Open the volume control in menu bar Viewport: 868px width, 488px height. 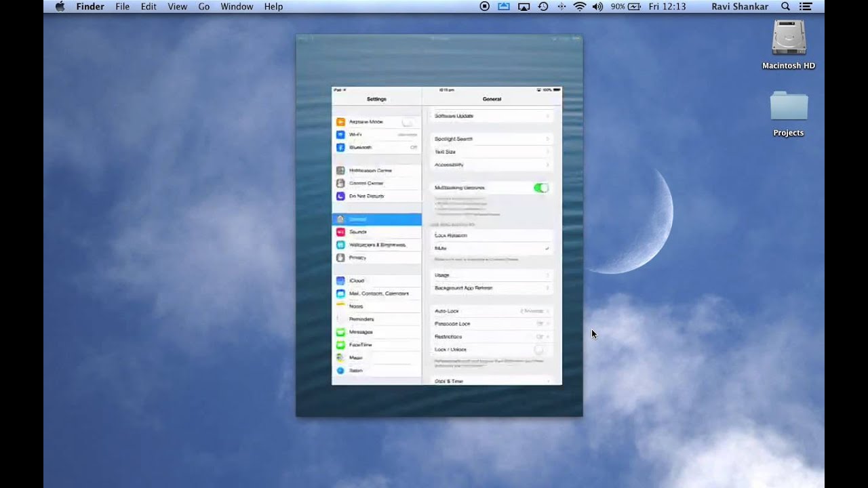pyautogui.click(x=597, y=7)
